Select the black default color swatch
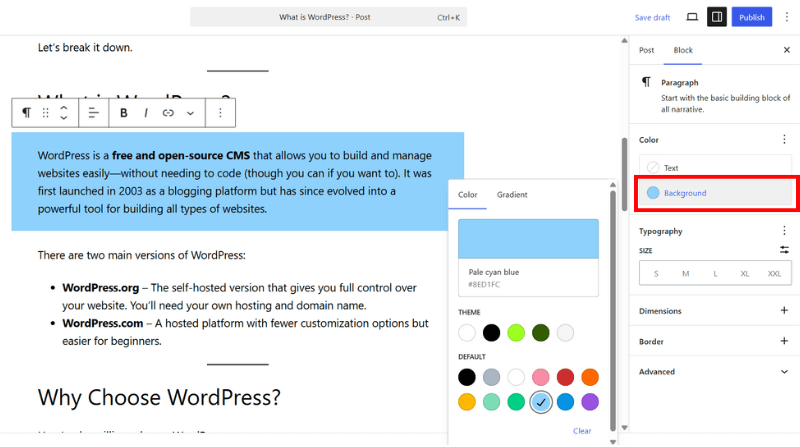The width and height of the screenshot is (800, 447). [x=467, y=377]
